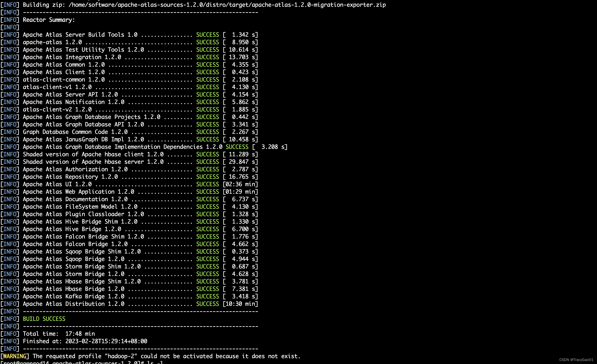Image resolution: width=597 pixels, height=364 pixels.
Task: Click the Apache Atlas Distribution 1.2.0 entry
Action: (x=73, y=304)
